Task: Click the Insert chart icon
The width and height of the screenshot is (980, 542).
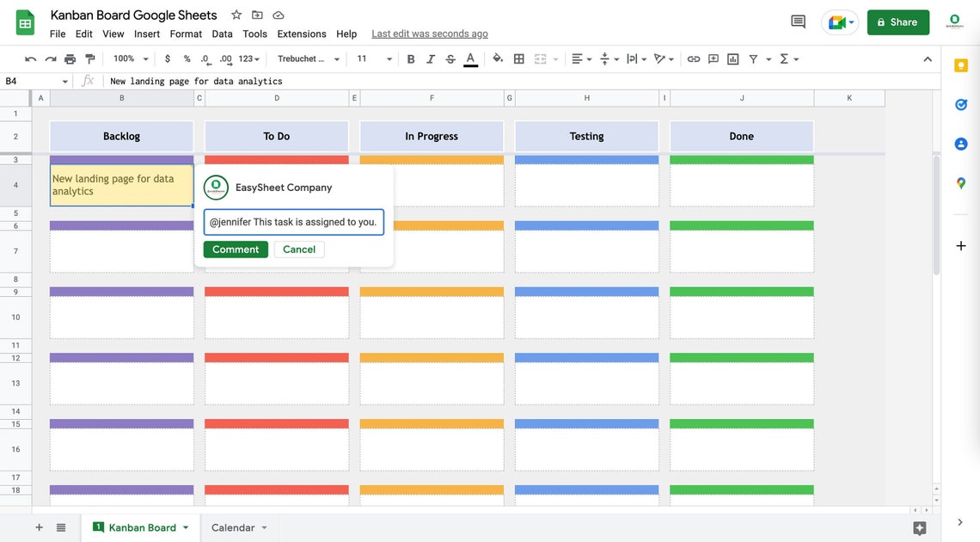Action: pyautogui.click(x=733, y=59)
